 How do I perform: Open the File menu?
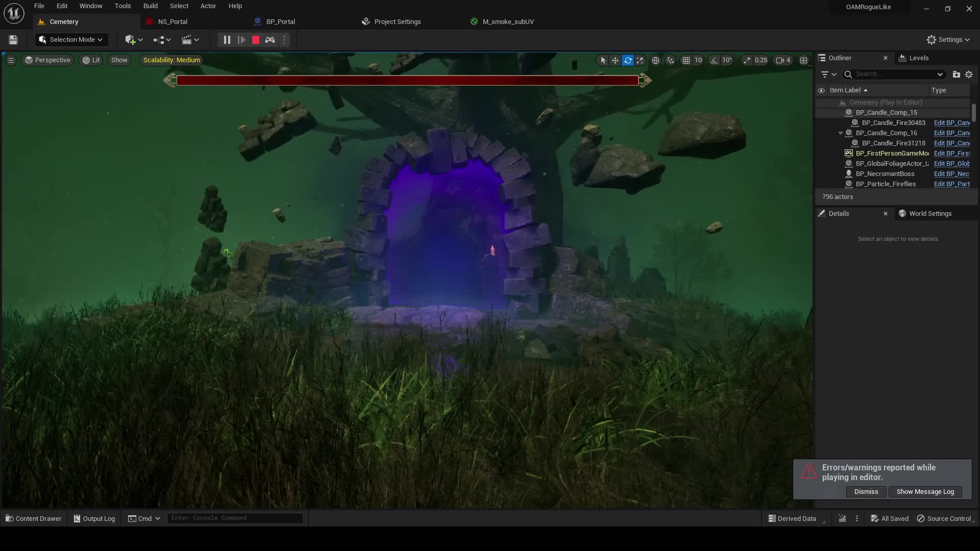(x=39, y=6)
